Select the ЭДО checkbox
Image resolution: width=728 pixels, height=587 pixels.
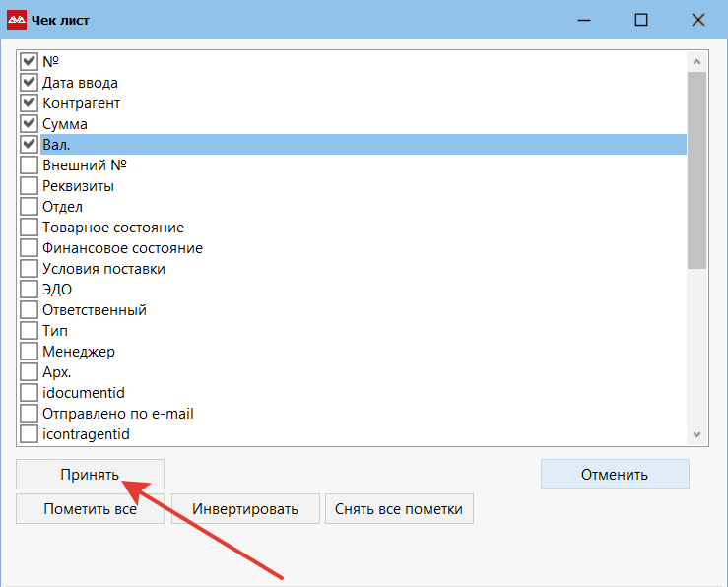29,290
